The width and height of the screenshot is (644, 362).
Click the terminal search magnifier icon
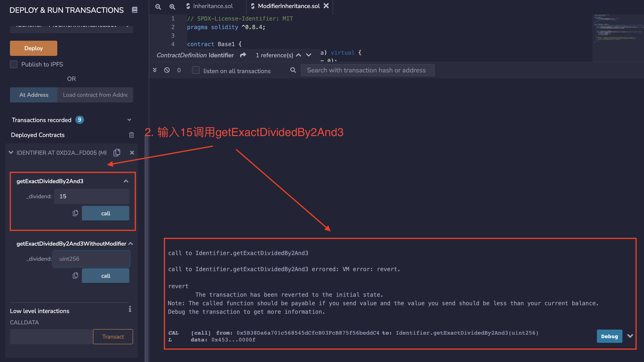point(293,70)
